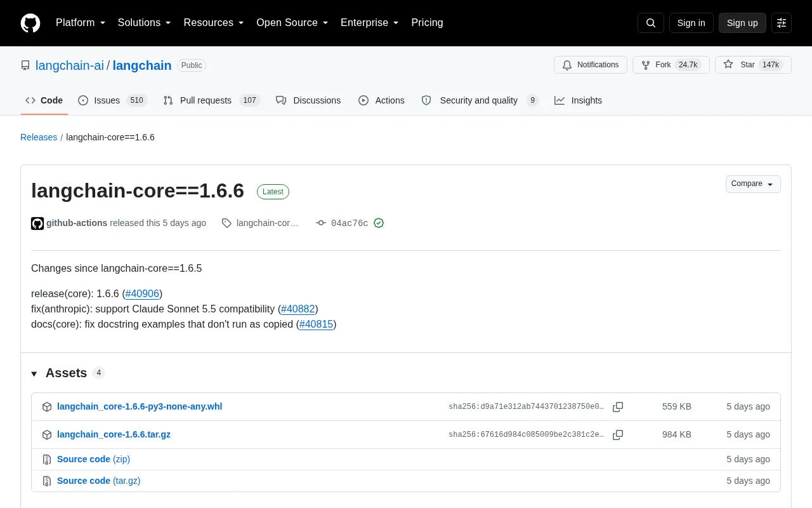This screenshot has height=508, width=812.
Task: Click the repository icon before langchain-ai
Action: (x=25, y=65)
